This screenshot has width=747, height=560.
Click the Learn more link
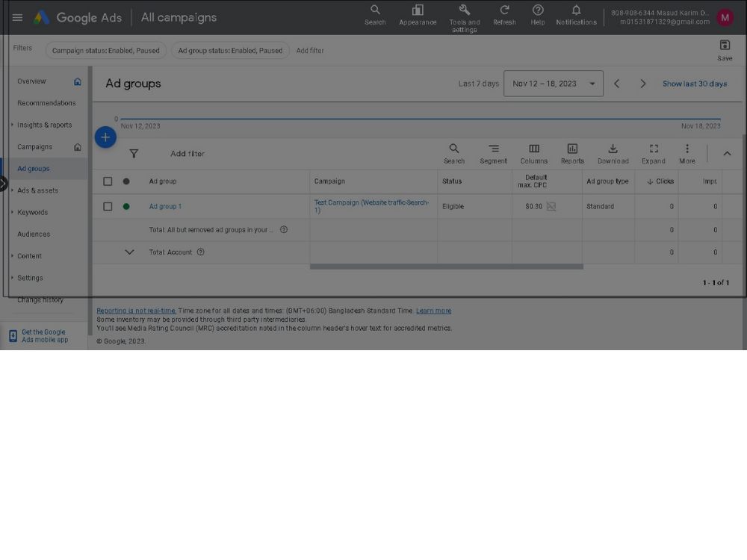[433, 311]
